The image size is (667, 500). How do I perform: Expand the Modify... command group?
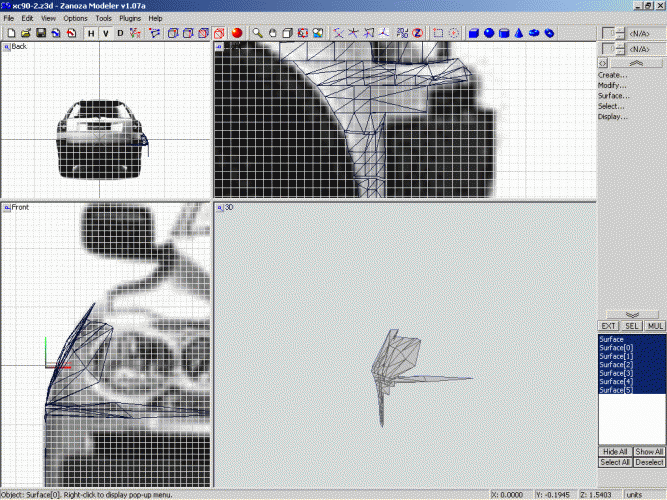(613, 86)
